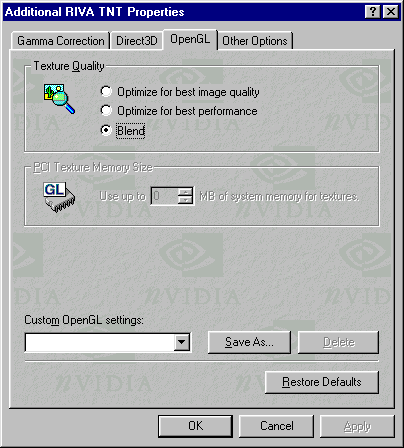The width and height of the screenshot is (404, 448).
Task: Decrease texture memory with down spinner arrow
Action: [185, 200]
